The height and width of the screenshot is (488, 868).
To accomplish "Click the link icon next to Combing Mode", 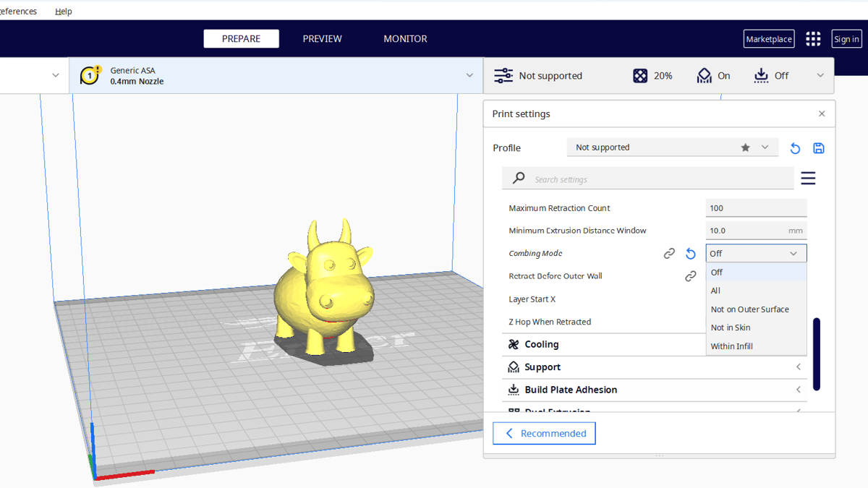I will point(669,254).
